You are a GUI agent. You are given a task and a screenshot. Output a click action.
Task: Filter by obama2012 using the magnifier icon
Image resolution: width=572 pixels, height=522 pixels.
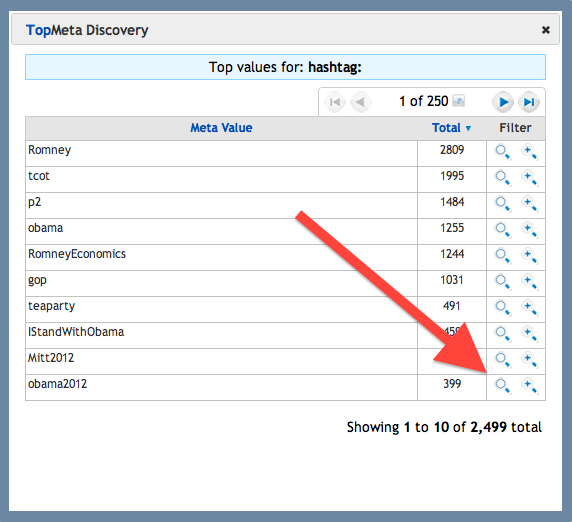503,386
